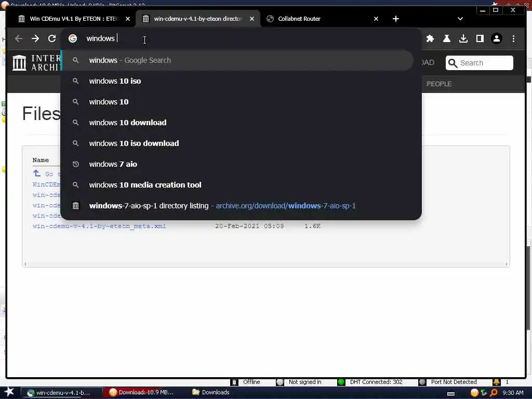Click the magnifier icon in Archive search
This screenshot has height=399, width=532.
pos(453,63)
